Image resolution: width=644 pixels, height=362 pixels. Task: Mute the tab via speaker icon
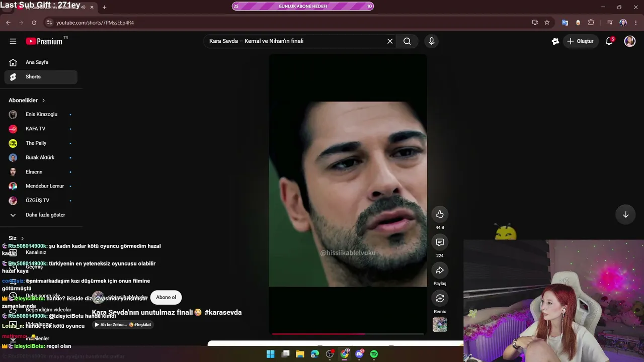coord(83,7)
